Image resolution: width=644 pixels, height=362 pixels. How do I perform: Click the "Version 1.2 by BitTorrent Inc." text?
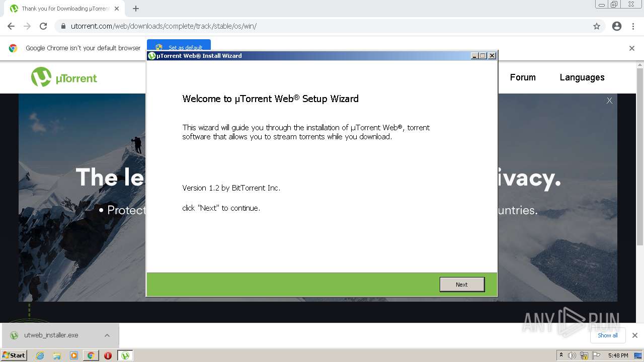[x=231, y=188]
